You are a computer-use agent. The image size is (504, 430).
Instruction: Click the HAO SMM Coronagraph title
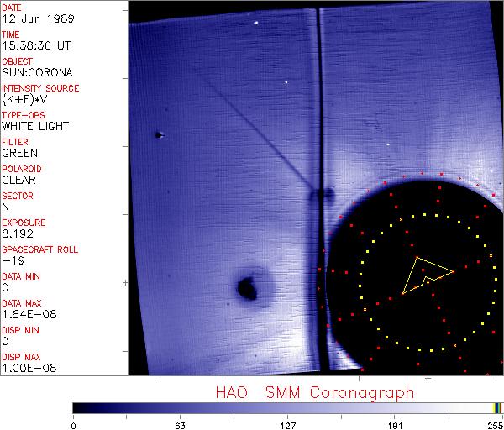(x=315, y=392)
